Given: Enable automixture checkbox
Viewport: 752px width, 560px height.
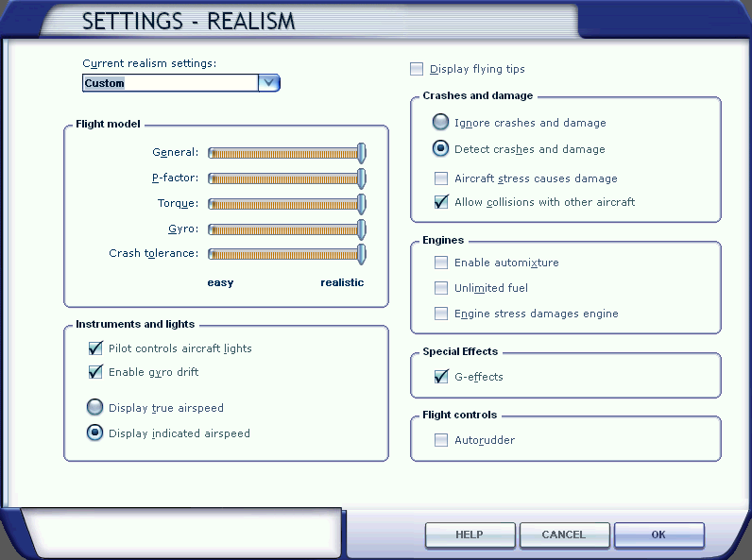Looking at the screenshot, I should 441,263.
